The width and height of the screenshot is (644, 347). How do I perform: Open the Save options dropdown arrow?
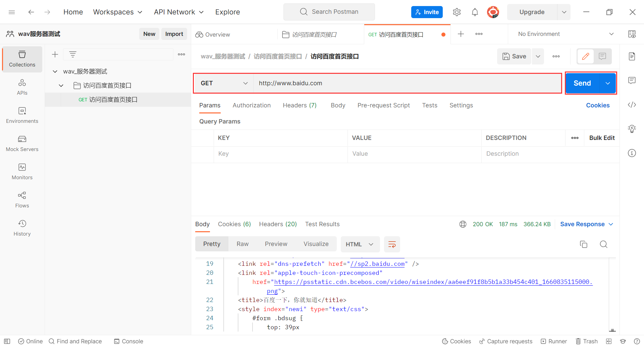click(x=538, y=56)
